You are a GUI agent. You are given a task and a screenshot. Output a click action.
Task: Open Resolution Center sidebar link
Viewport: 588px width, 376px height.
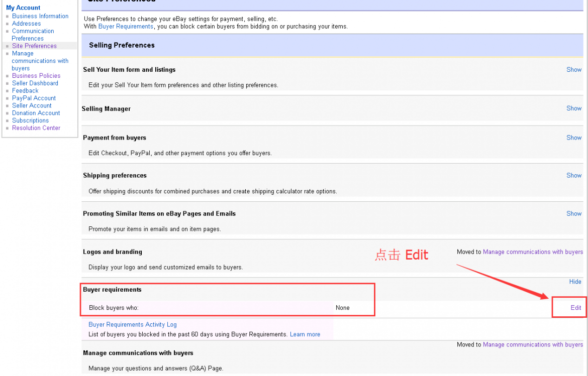pyautogui.click(x=36, y=128)
